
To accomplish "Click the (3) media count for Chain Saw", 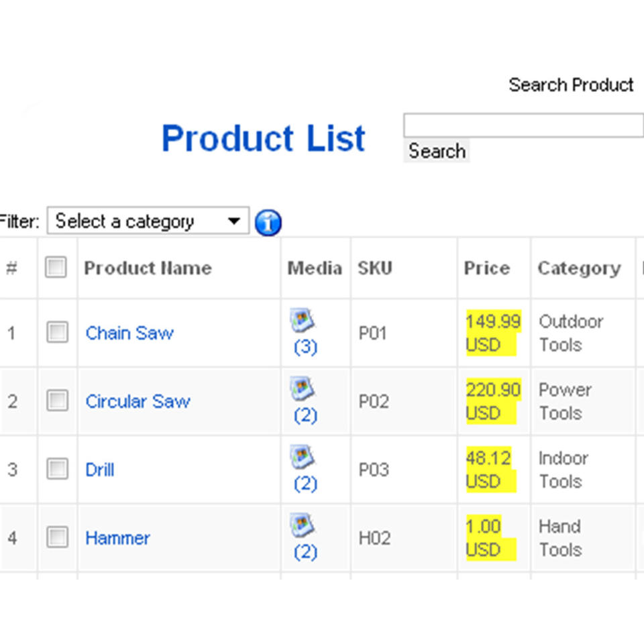I will click(x=306, y=347).
